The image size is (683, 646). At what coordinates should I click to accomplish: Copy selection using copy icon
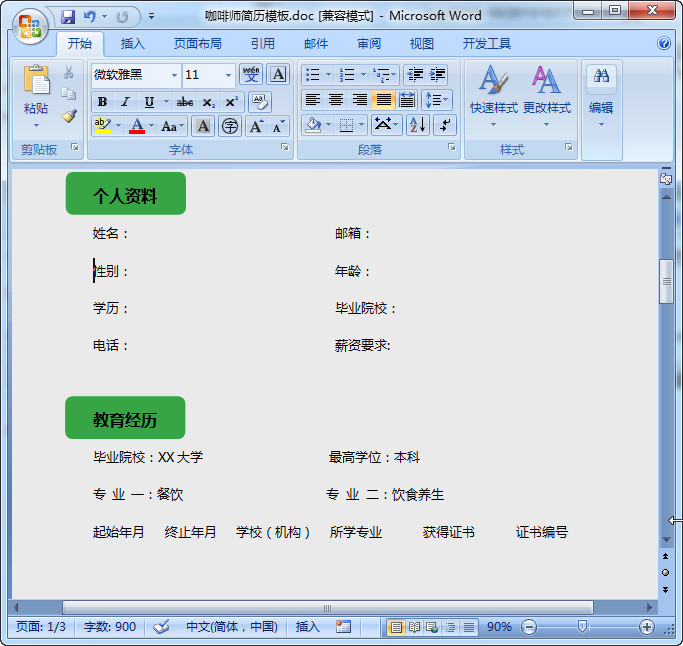[x=68, y=93]
